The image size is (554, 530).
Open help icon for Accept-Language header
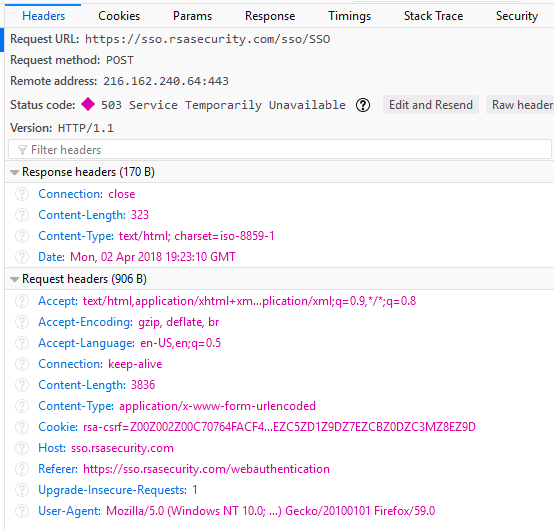pyautogui.click(x=22, y=343)
